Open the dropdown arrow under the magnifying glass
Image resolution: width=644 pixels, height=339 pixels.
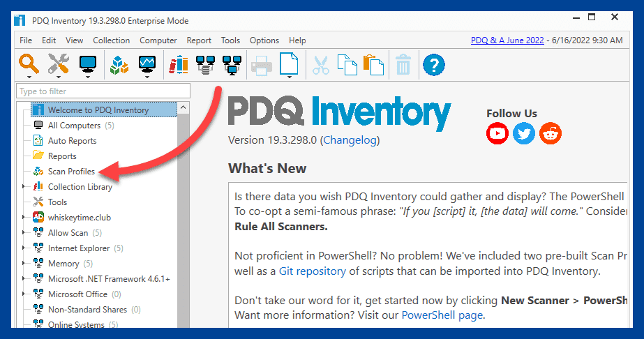click(x=29, y=77)
